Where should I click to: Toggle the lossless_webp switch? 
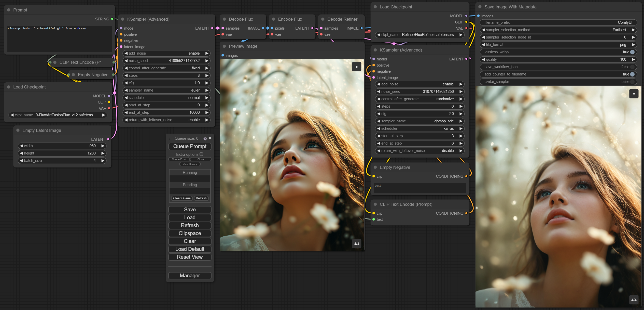coord(632,52)
